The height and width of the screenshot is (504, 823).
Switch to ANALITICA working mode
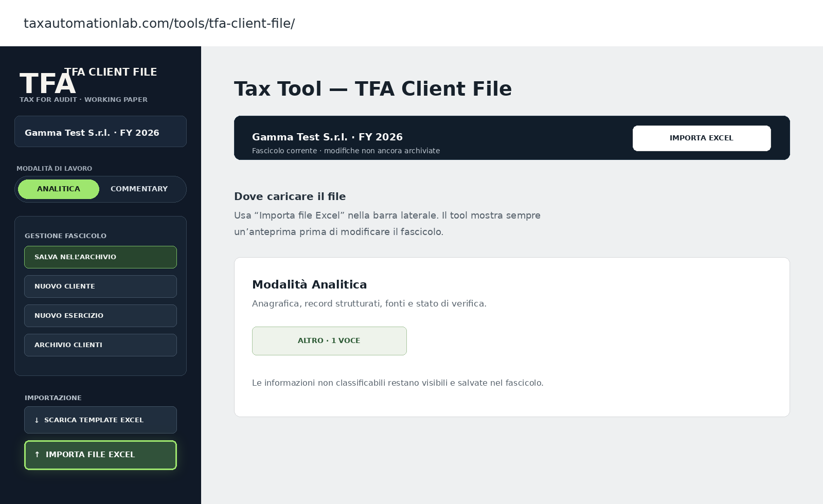point(59,189)
